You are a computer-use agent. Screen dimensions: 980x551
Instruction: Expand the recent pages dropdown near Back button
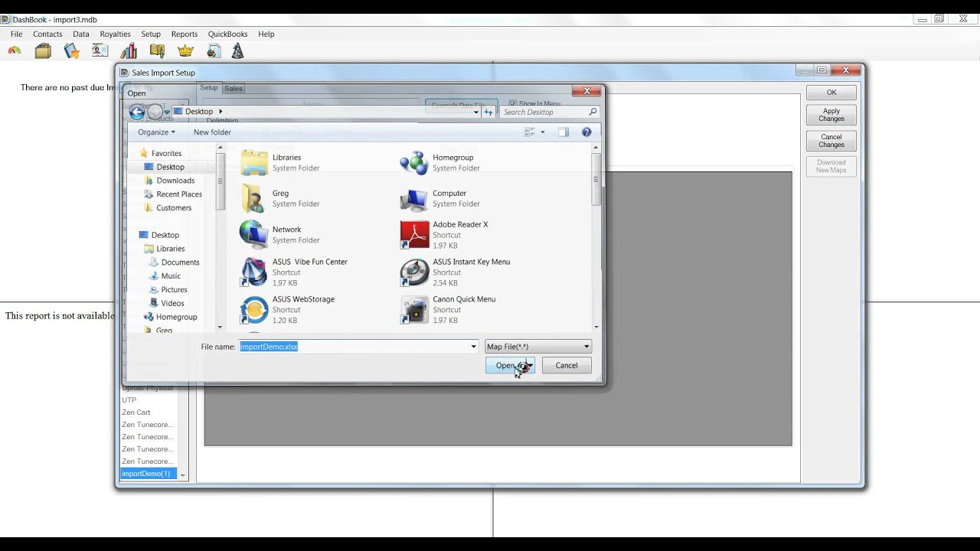tap(167, 112)
